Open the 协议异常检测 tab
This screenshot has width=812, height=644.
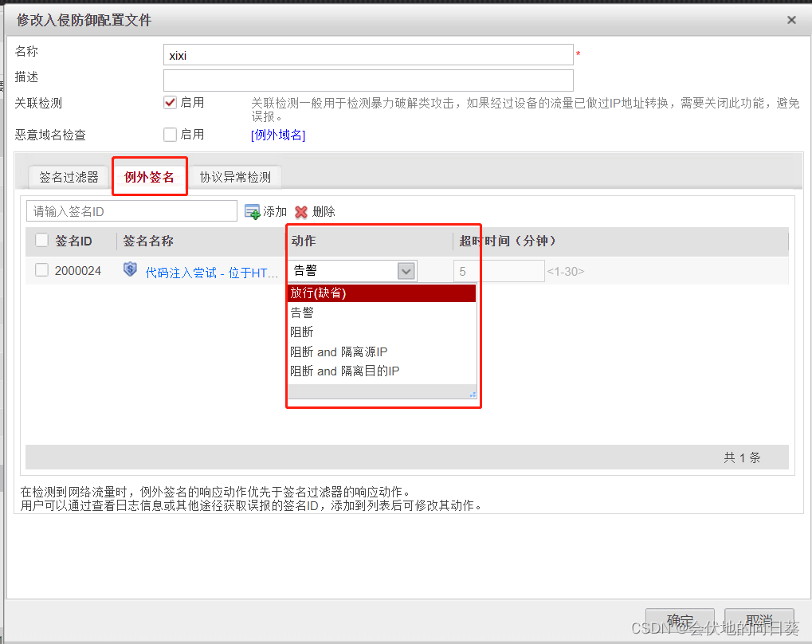(x=235, y=177)
